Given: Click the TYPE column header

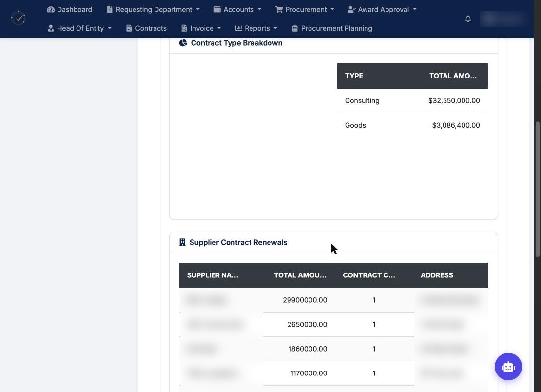Looking at the screenshot, I should tap(354, 76).
